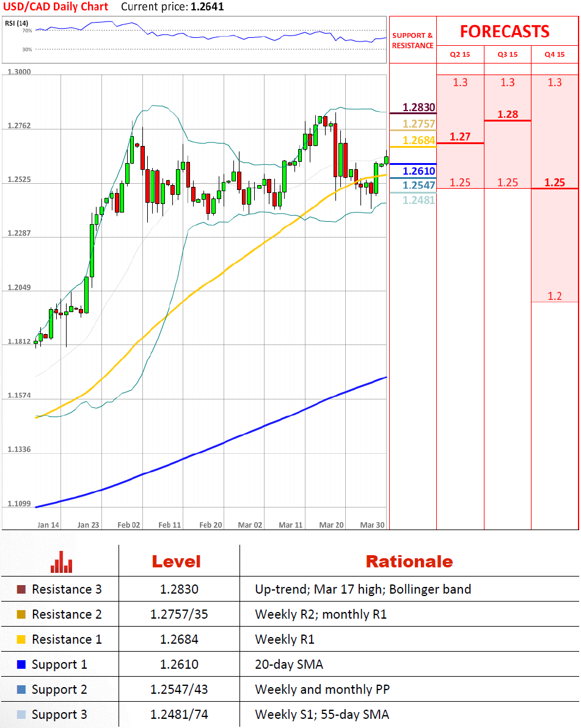The width and height of the screenshot is (581, 728).
Task: Click the 1.3000 price axis label
Action: (x=19, y=72)
